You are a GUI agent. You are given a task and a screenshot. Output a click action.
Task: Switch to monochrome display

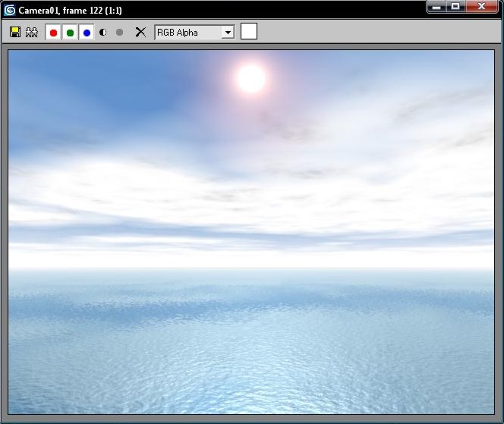(x=119, y=32)
